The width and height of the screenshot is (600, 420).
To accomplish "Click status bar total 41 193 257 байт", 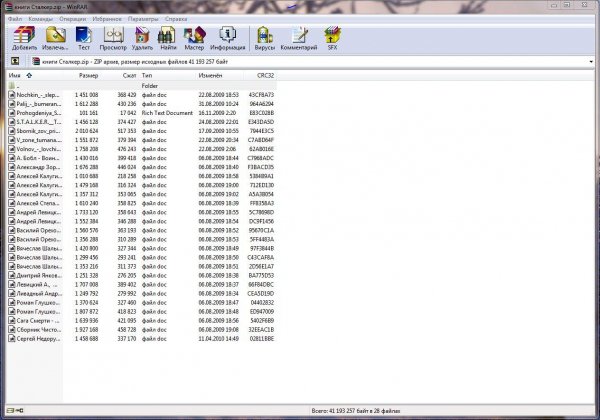I will click(x=356, y=411).
